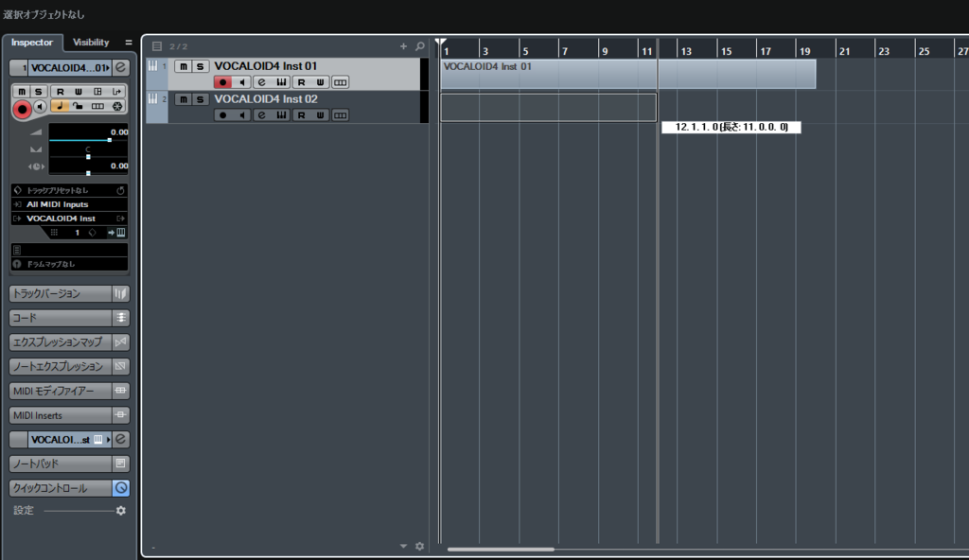
Task: Expand the エクスプレッションマップ section
Action: click(61, 341)
